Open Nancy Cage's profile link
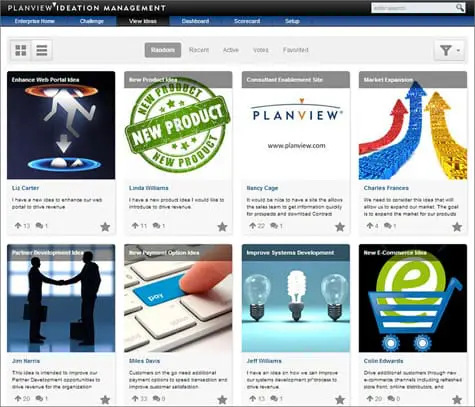 tap(262, 188)
